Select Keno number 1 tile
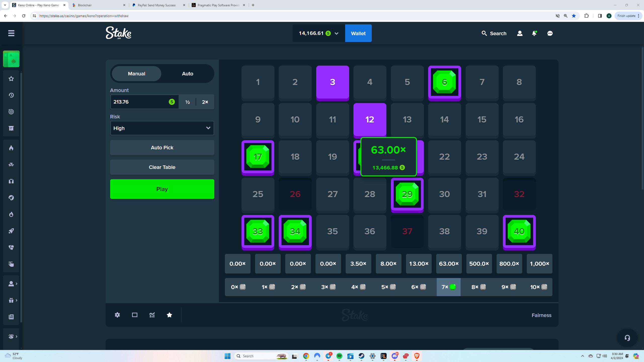This screenshot has height=362, width=644. (258, 83)
